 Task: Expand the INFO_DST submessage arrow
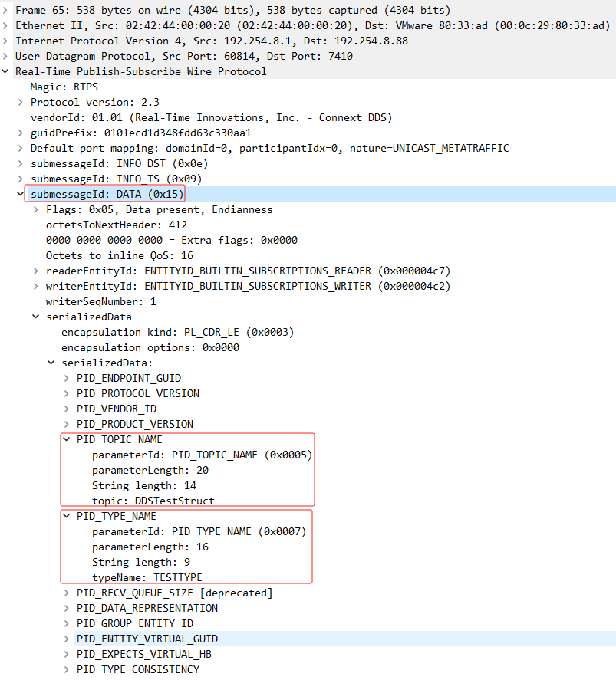pos(21,163)
